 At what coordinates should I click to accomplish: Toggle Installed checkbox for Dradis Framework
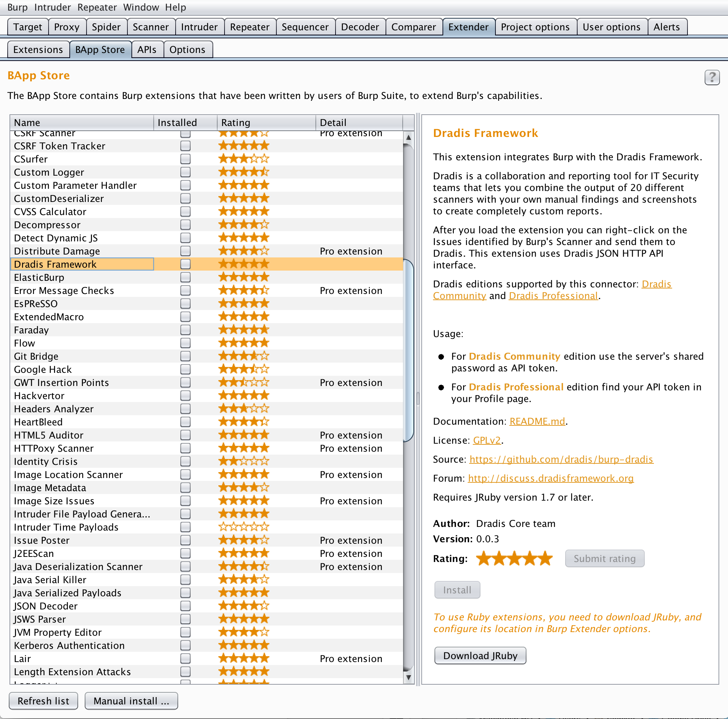(x=185, y=264)
